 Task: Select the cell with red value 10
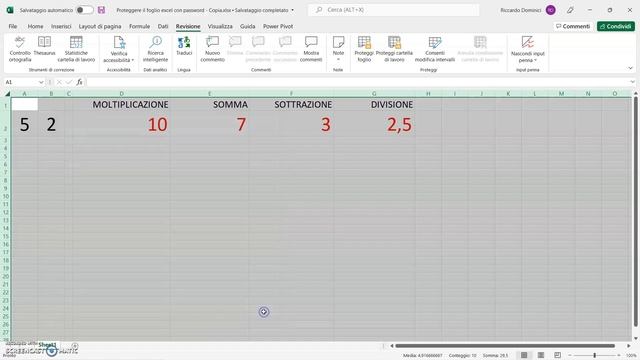(121, 124)
